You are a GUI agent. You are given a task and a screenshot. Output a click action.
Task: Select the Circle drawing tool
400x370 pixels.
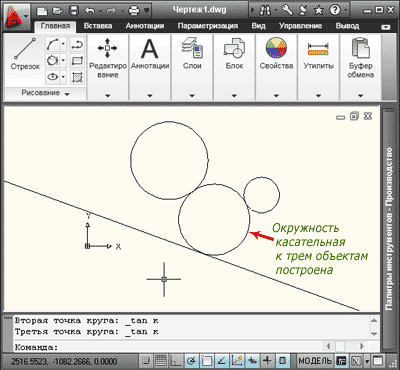(x=53, y=61)
